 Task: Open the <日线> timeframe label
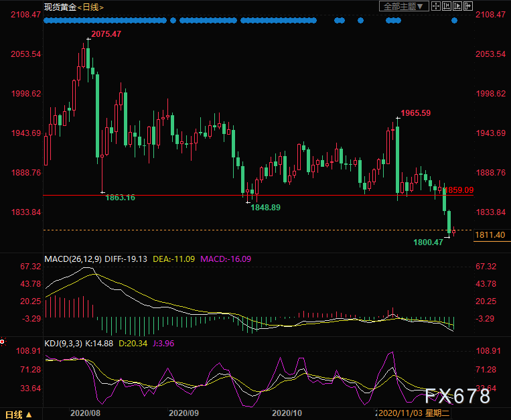pyautogui.click(x=90, y=7)
